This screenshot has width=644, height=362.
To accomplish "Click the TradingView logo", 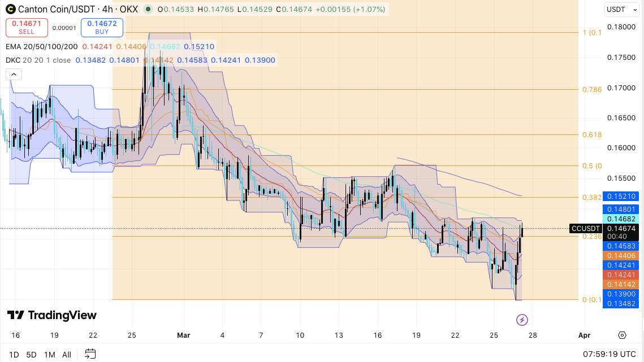I will pyautogui.click(x=51, y=315).
